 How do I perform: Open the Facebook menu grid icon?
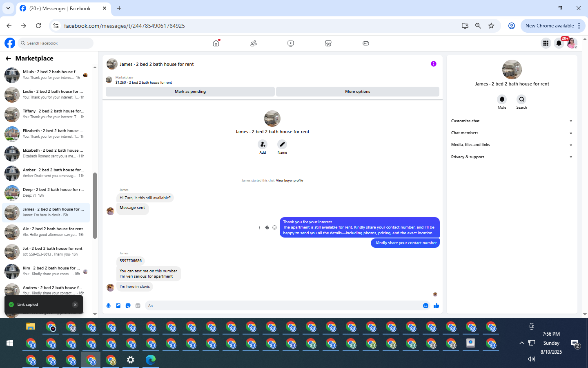[x=546, y=43]
